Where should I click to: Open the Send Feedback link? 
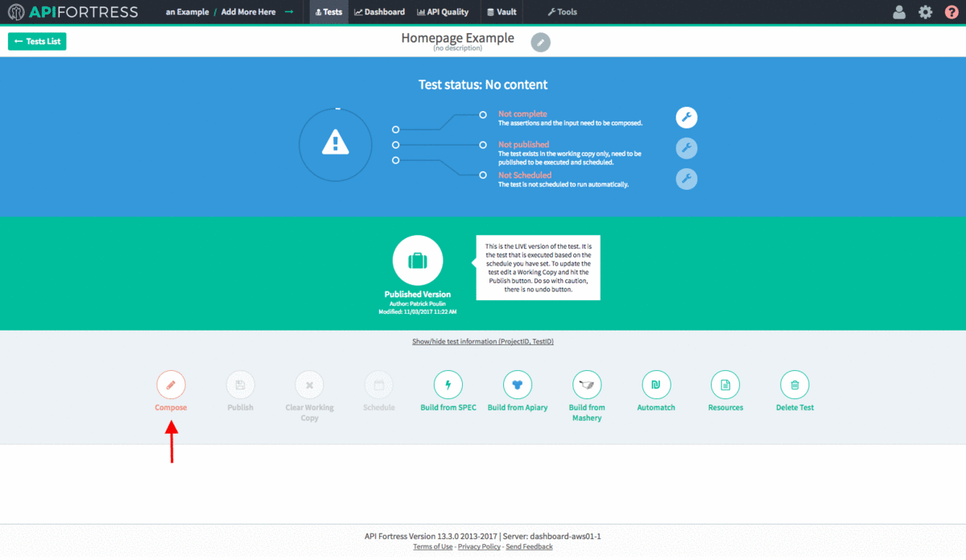(x=529, y=546)
